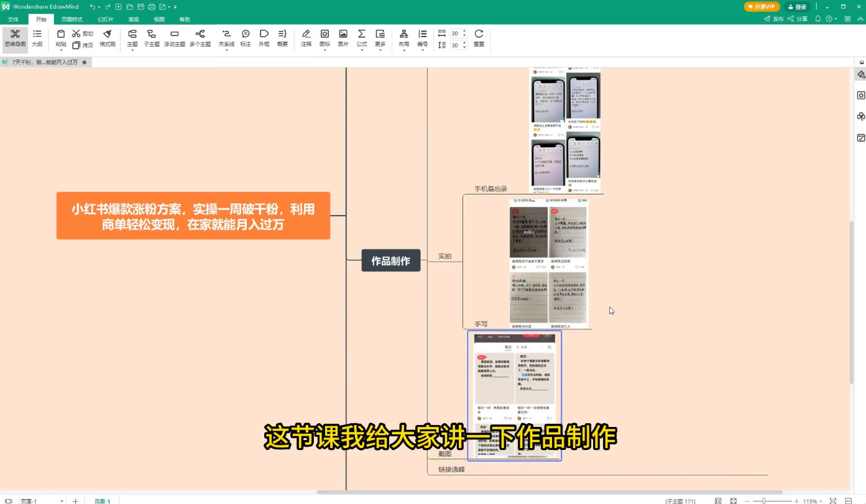Insert a 关系线 relationship line

click(226, 37)
